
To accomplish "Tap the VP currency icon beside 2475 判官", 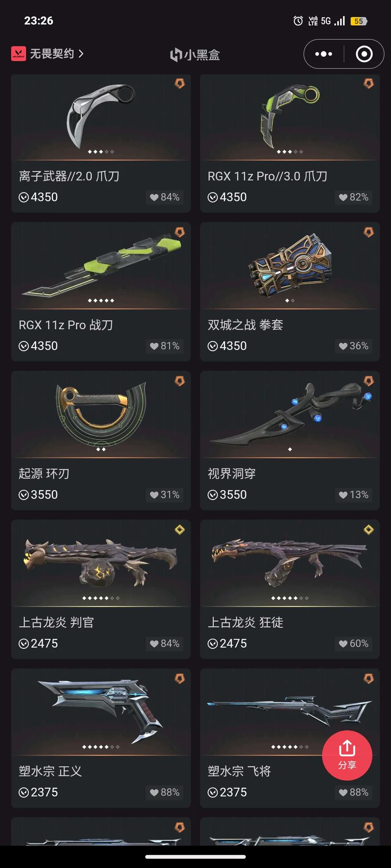I will point(23,644).
